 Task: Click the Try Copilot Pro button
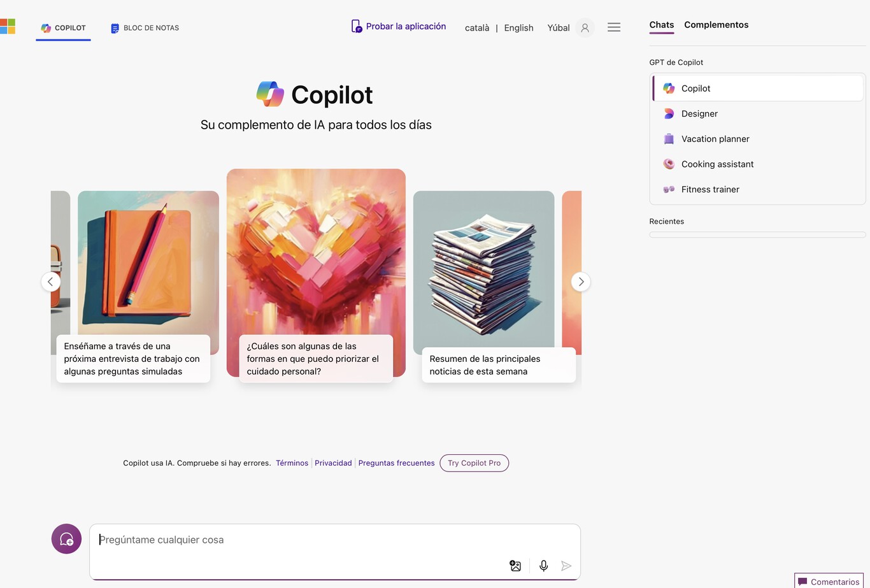[474, 463]
